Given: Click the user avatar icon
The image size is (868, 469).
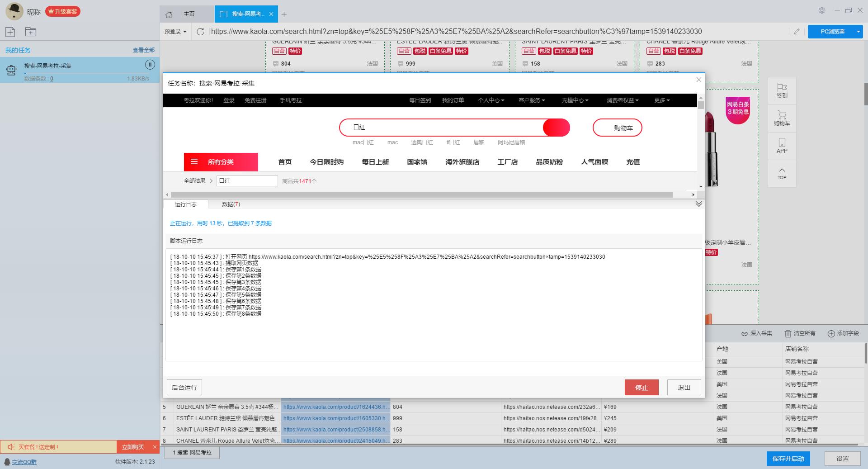Looking at the screenshot, I should (14, 11).
